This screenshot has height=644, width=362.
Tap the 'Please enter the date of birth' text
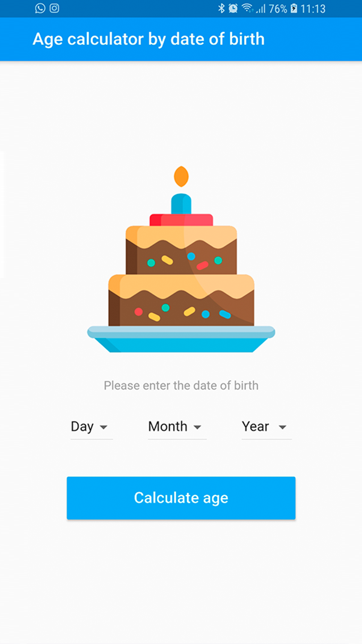pos(181,385)
